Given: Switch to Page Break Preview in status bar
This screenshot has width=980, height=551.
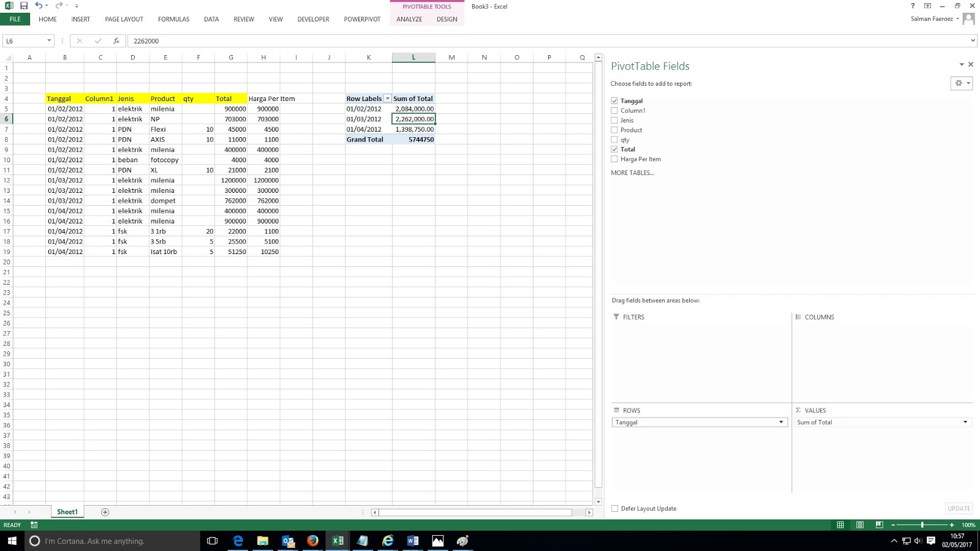Looking at the screenshot, I should [879, 525].
